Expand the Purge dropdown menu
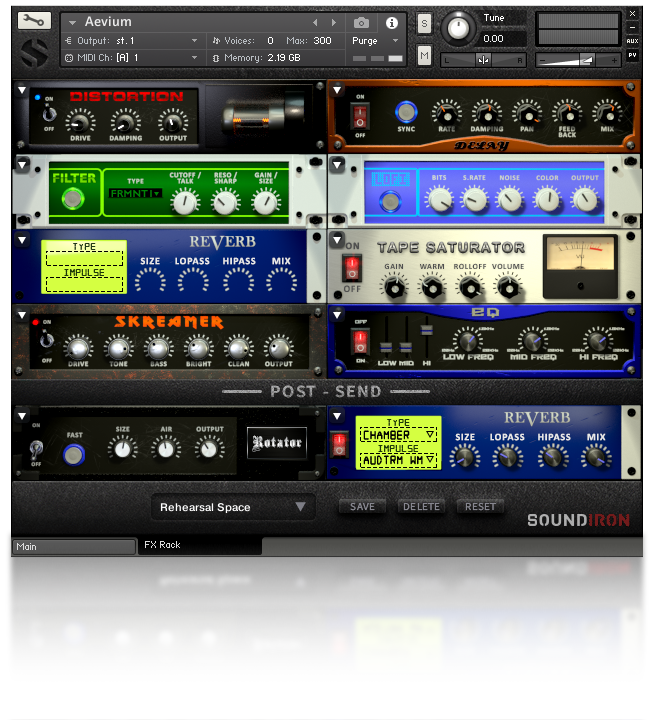 click(x=375, y=41)
